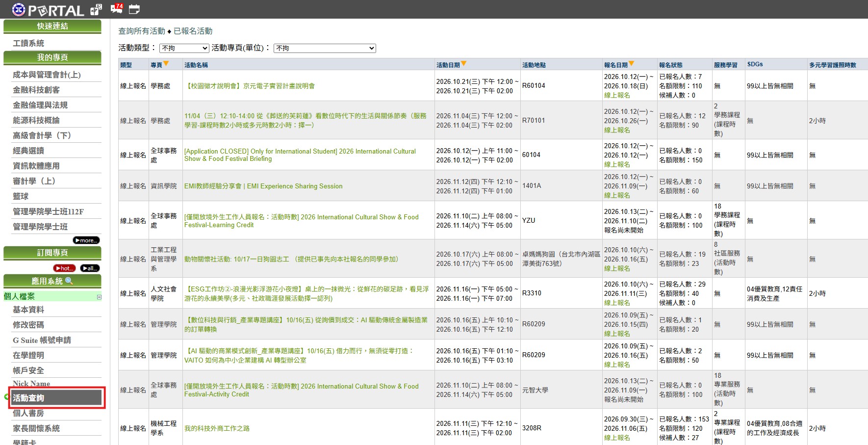
Task: Click 線上報名 for the R60104 event
Action: point(617,95)
